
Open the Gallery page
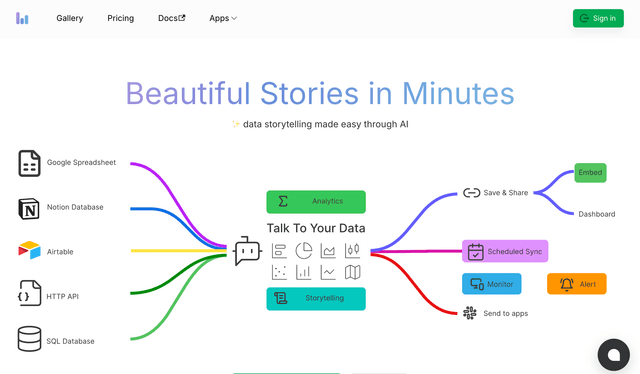pyautogui.click(x=70, y=18)
